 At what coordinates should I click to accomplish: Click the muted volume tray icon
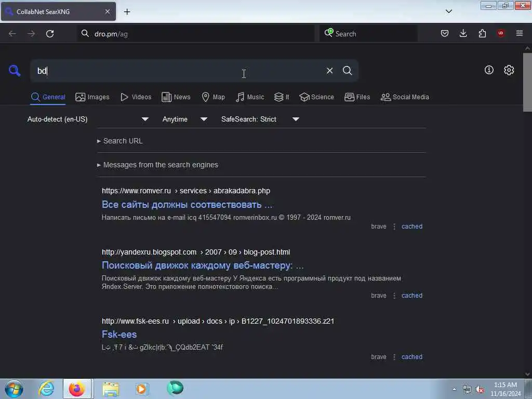(x=480, y=390)
